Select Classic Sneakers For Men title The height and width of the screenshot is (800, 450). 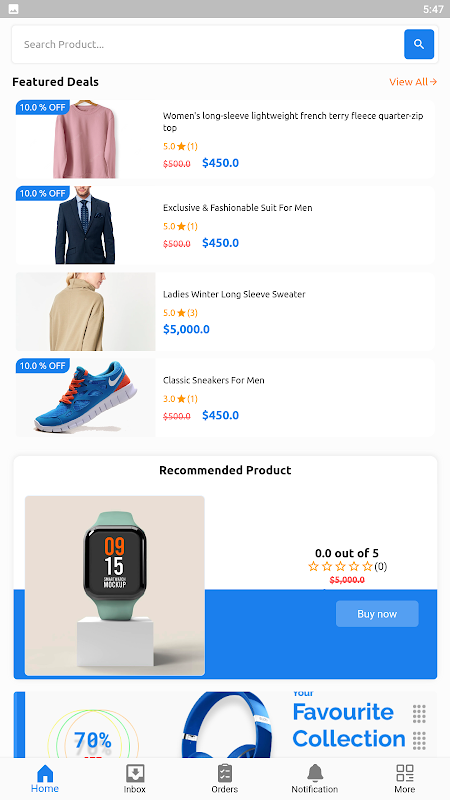tap(214, 380)
